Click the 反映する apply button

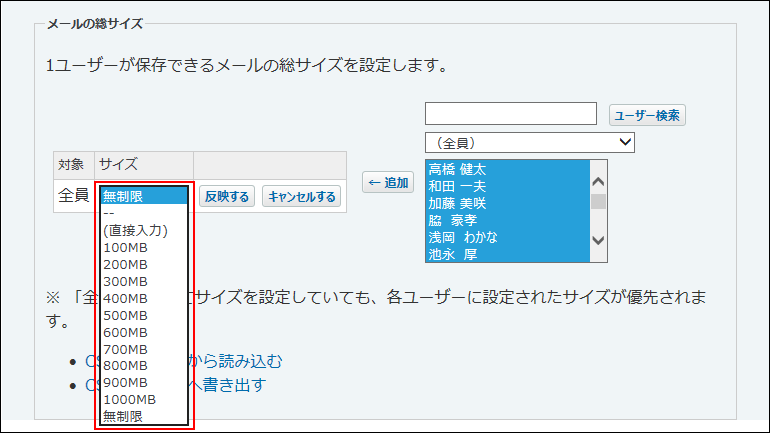click(x=226, y=196)
